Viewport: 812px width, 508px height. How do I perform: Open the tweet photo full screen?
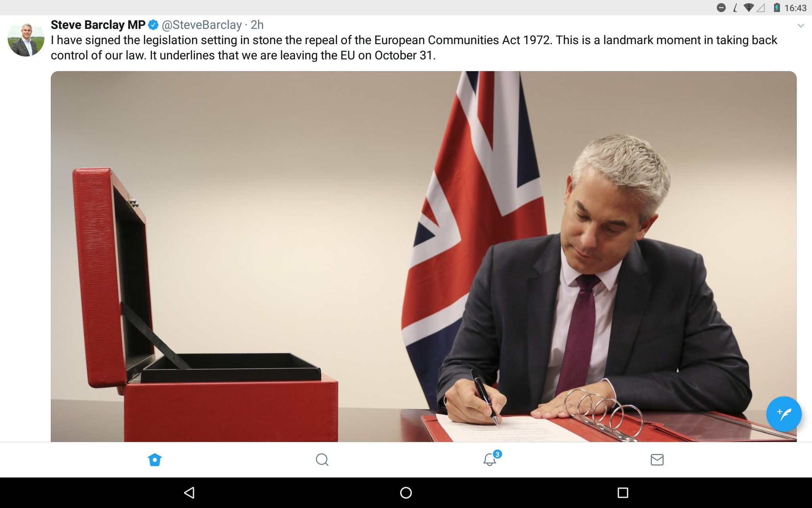[x=423, y=256]
